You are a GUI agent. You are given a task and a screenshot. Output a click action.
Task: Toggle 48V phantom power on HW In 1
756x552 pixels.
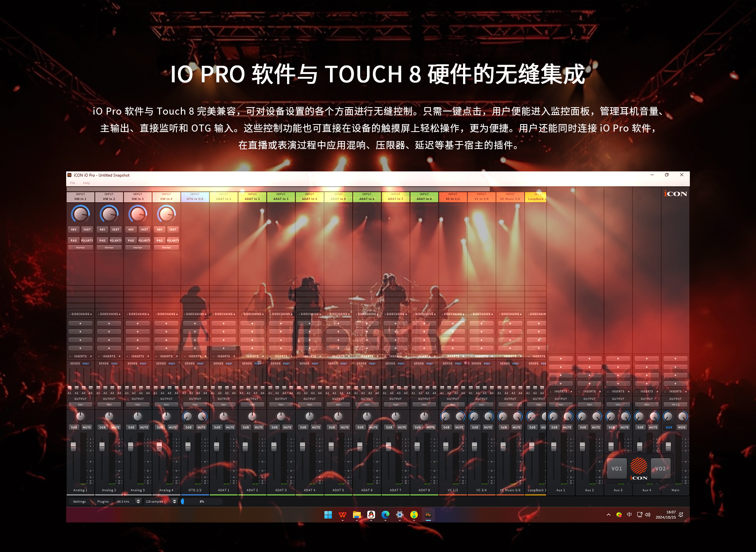(74, 229)
